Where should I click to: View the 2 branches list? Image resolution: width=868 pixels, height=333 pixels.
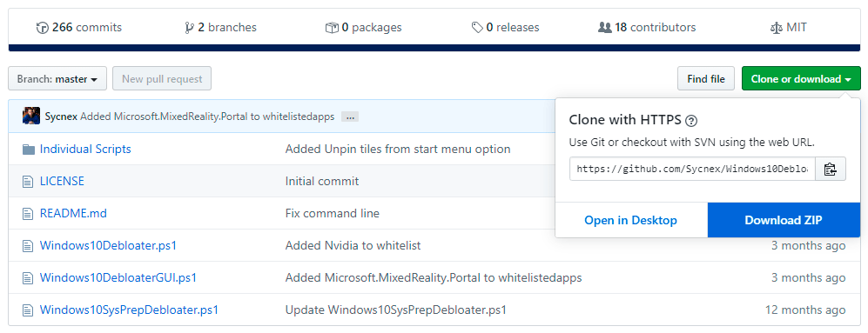click(220, 27)
